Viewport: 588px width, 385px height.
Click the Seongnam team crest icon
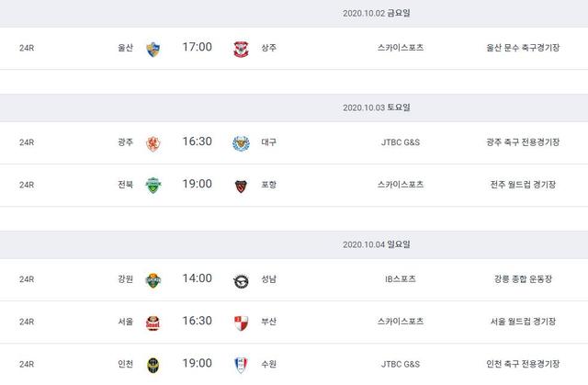point(242,278)
